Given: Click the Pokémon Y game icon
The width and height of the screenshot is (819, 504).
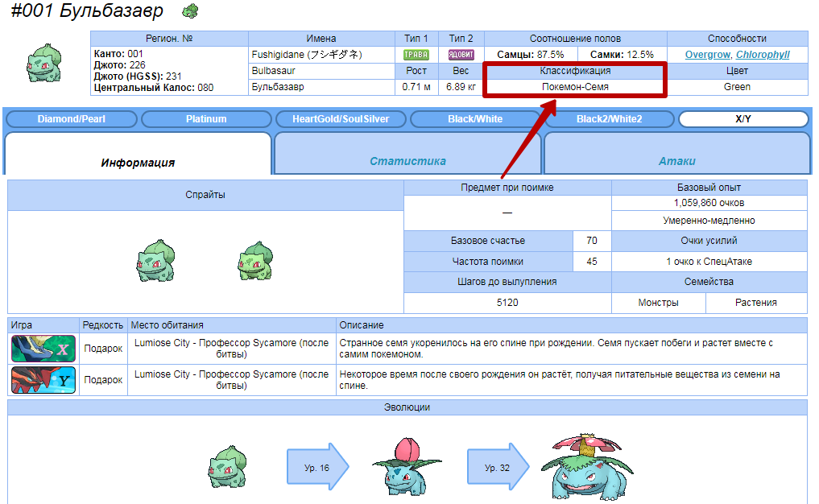Looking at the screenshot, I should click(43, 380).
